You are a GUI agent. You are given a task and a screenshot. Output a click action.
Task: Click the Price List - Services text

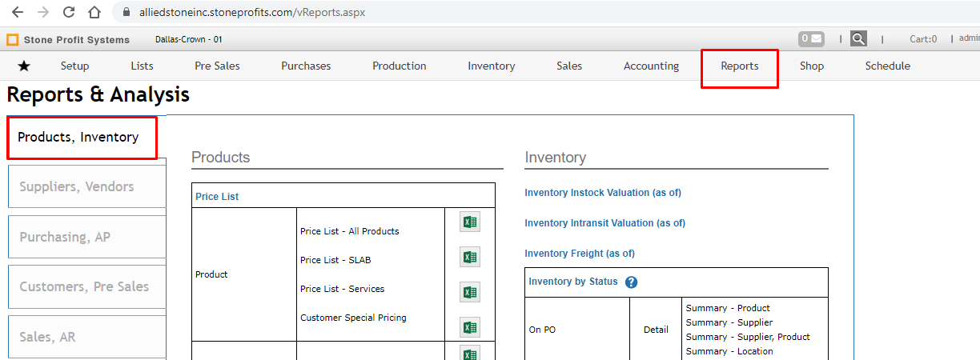[x=343, y=289]
